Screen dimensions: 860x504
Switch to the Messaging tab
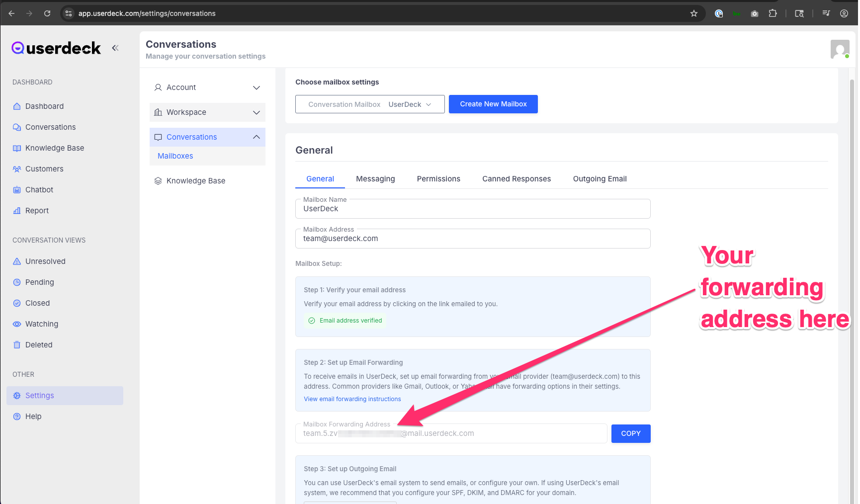tap(375, 179)
